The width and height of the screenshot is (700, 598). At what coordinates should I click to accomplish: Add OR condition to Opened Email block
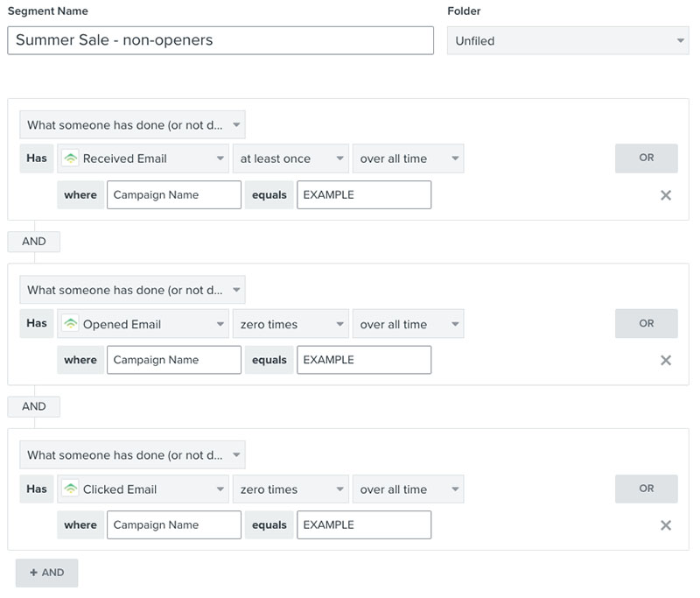(x=646, y=323)
